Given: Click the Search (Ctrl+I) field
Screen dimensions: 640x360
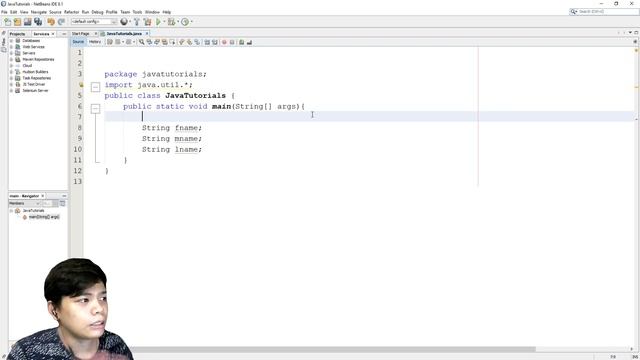Looking at the screenshot, I should (x=604, y=11).
